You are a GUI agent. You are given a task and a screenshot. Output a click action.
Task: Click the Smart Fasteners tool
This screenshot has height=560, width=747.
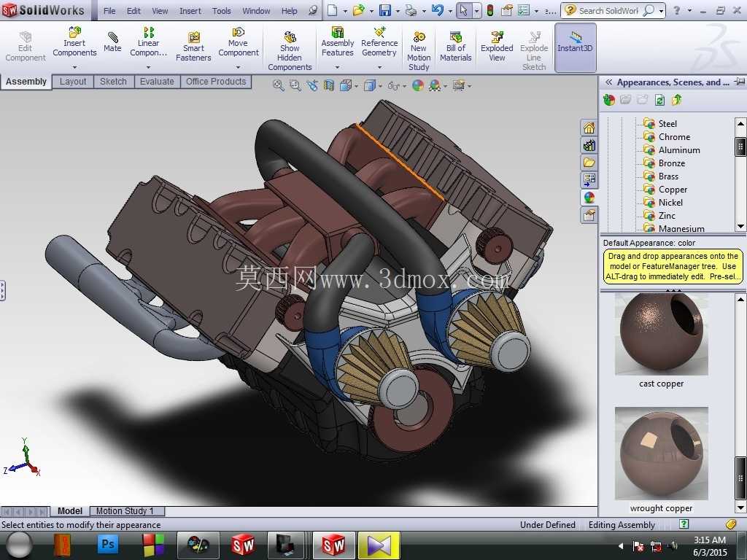click(x=193, y=47)
